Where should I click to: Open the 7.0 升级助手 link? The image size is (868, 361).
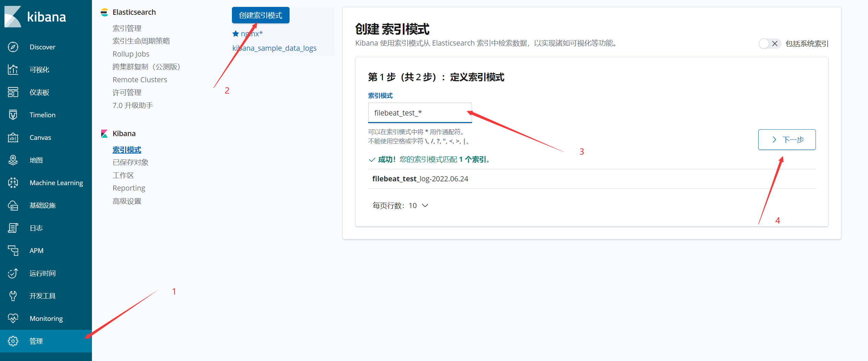(x=133, y=105)
